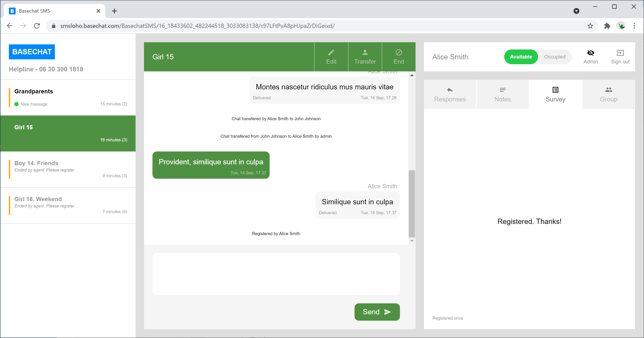Open the Grandparents conversation
644x338 pixels.
click(68, 97)
